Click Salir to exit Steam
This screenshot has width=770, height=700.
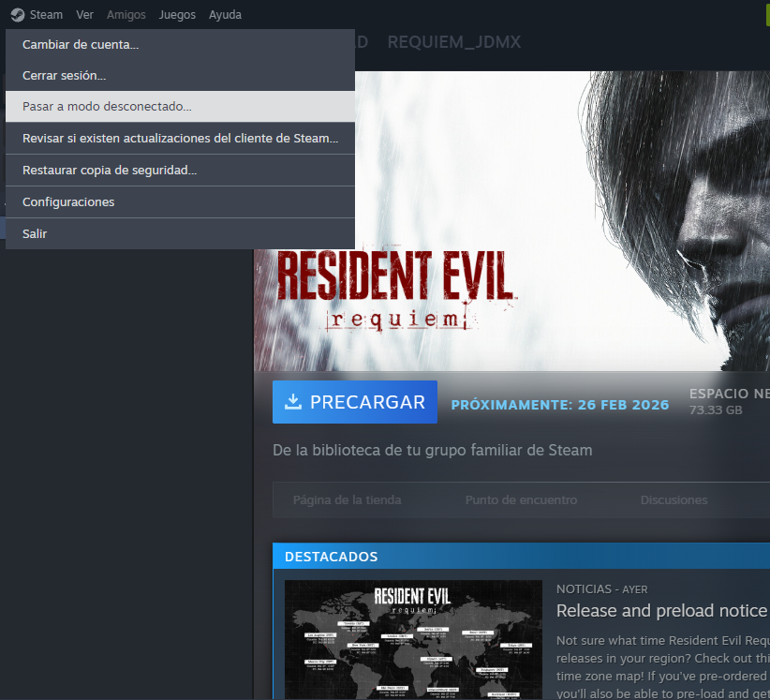point(35,234)
